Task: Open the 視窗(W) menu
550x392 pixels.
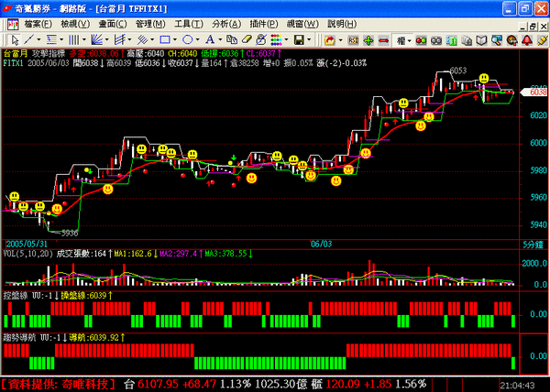Action: coord(302,24)
